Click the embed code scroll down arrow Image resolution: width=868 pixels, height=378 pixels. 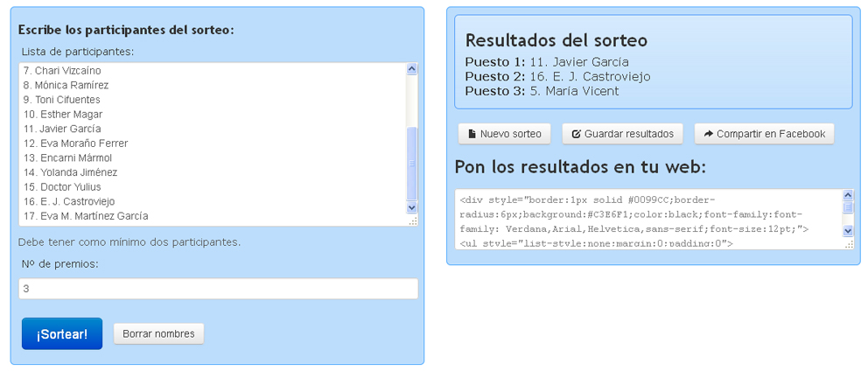tap(847, 230)
